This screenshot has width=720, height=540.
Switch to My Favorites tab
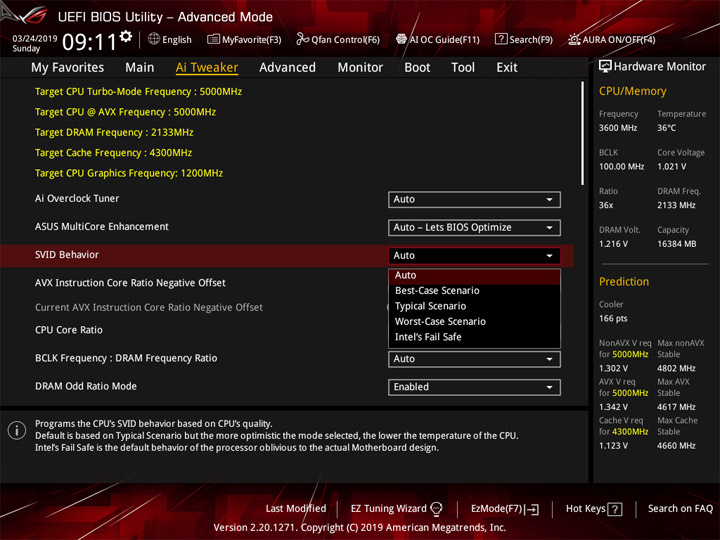pyautogui.click(x=68, y=68)
